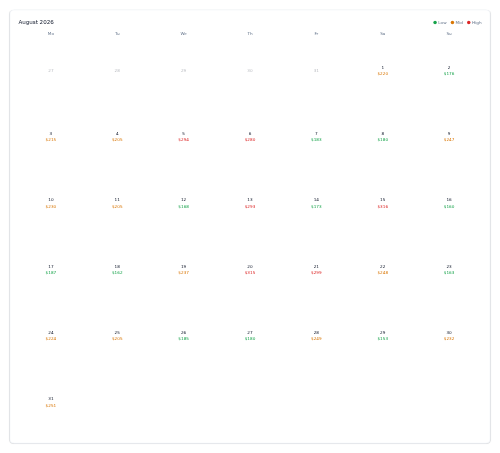Click the Tuesday column header

click(x=117, y=34)
